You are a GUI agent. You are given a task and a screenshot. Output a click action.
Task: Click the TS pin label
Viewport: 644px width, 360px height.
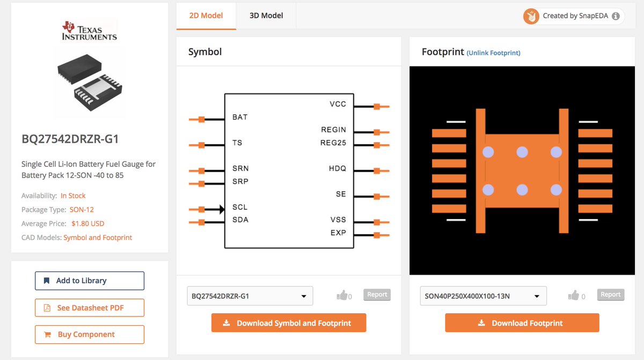[237, 143]
